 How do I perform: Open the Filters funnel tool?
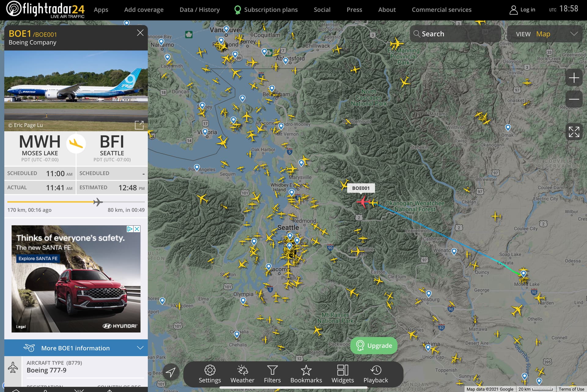coord(272,374)
